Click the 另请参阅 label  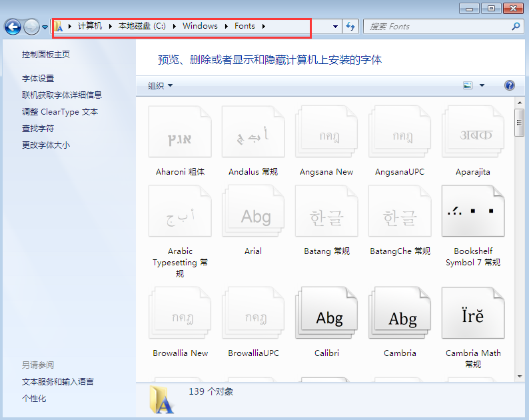pos(38,365)
